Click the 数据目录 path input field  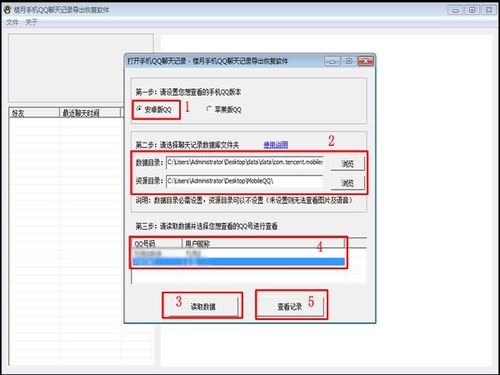[245, 162]
